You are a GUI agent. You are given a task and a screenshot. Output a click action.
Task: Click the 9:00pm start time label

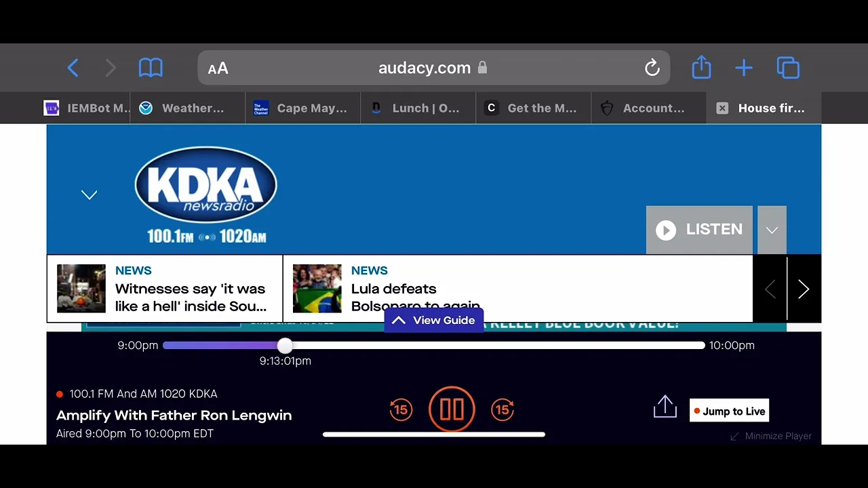click(x=138, y=346)
